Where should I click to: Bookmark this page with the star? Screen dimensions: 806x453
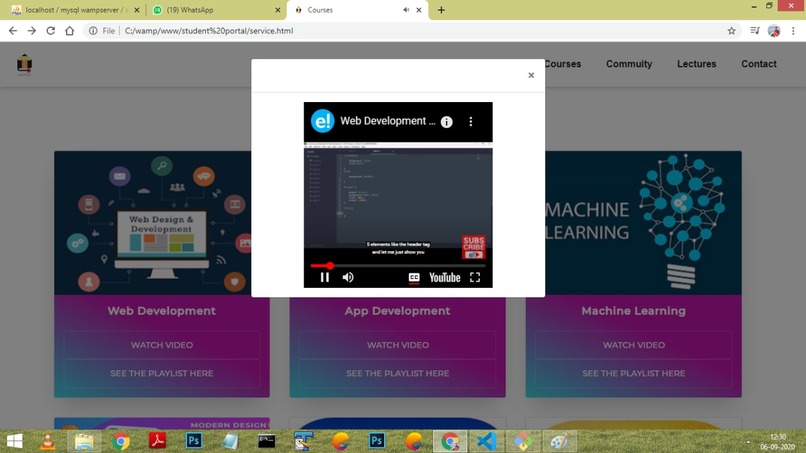coord(731,31)
